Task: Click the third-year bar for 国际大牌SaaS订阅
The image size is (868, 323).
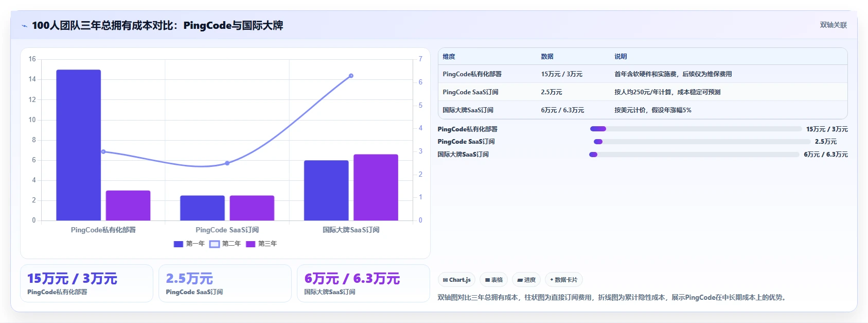Action: pyautogui.click(x=376, y=188)
